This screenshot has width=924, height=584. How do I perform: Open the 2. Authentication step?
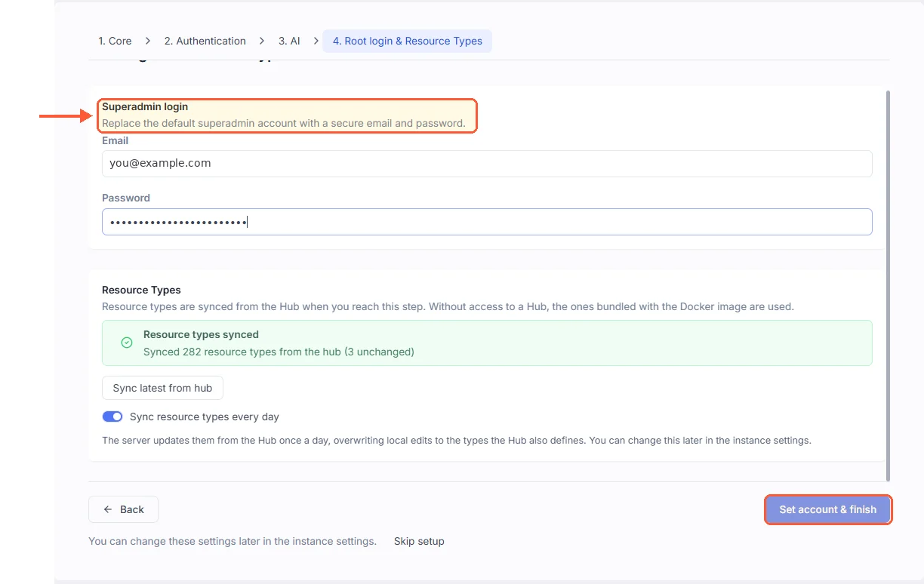pos(205,41)
